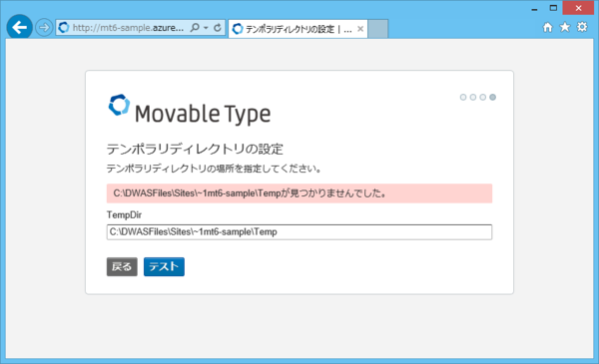The height and width of the screenshot is (364, 599).
Task: Click the red Temp-not-found error message
Action: click(299, 193)
